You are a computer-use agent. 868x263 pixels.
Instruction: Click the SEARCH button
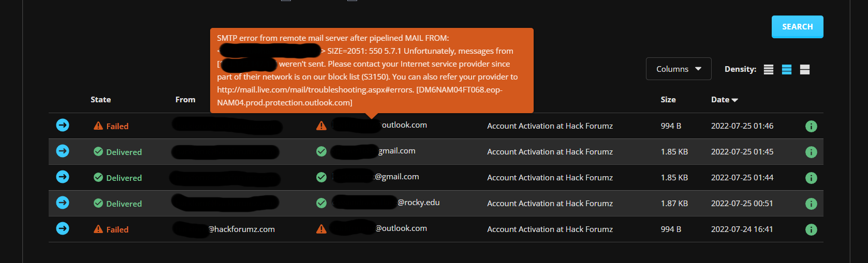(x=798, y=27)
